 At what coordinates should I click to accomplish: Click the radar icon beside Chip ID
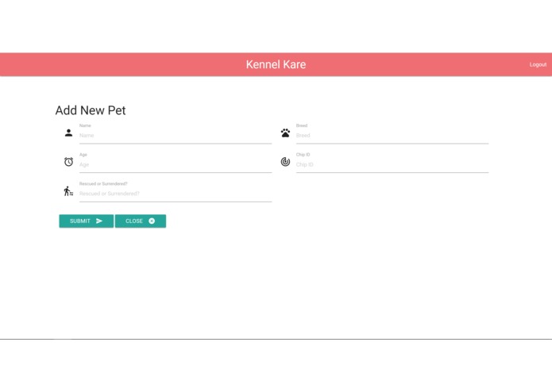tap(285, 162)
